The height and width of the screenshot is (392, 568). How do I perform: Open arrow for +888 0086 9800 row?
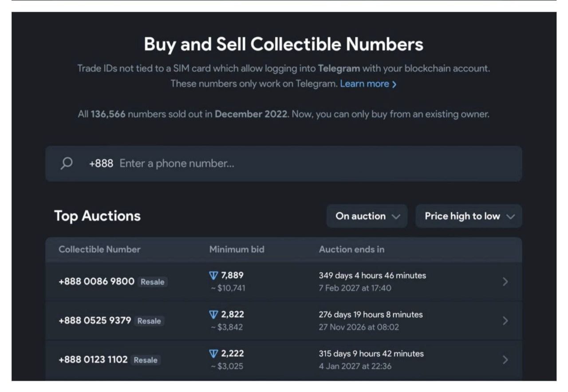pos(505,282)
